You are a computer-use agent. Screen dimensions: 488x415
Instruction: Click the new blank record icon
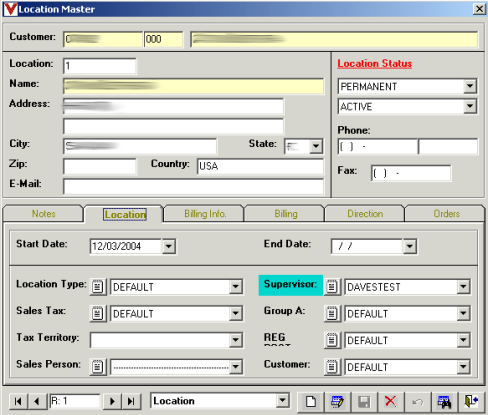pos(310,401)
